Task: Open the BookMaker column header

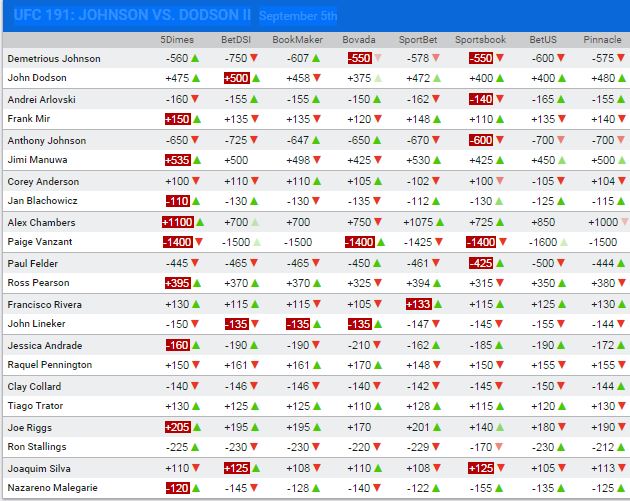Action: [x=297, y=40]
